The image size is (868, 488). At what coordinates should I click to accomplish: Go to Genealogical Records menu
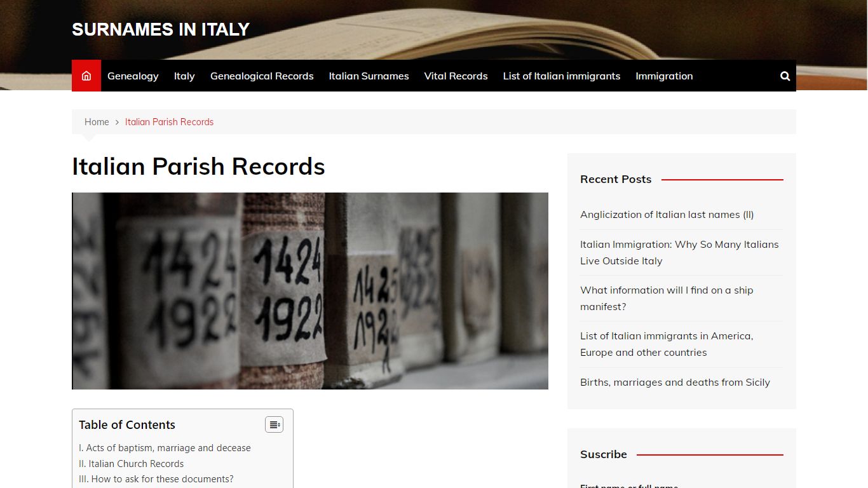coord(262,76)
